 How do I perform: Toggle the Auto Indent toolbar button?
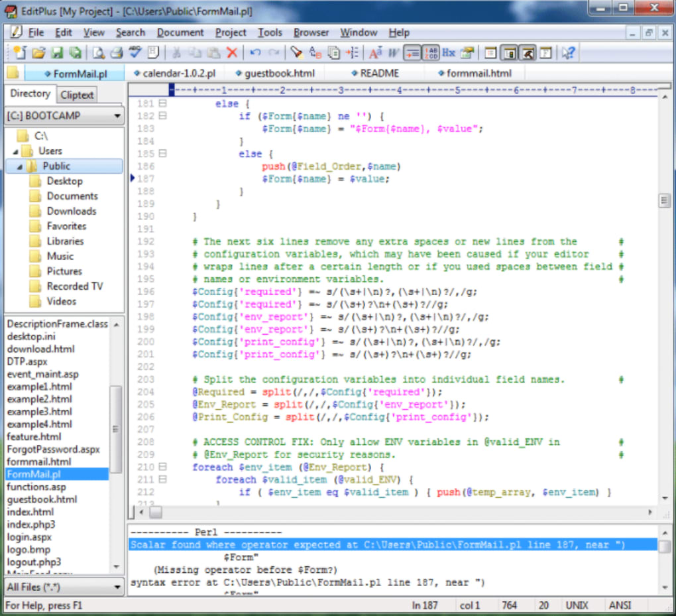[412, 52]
